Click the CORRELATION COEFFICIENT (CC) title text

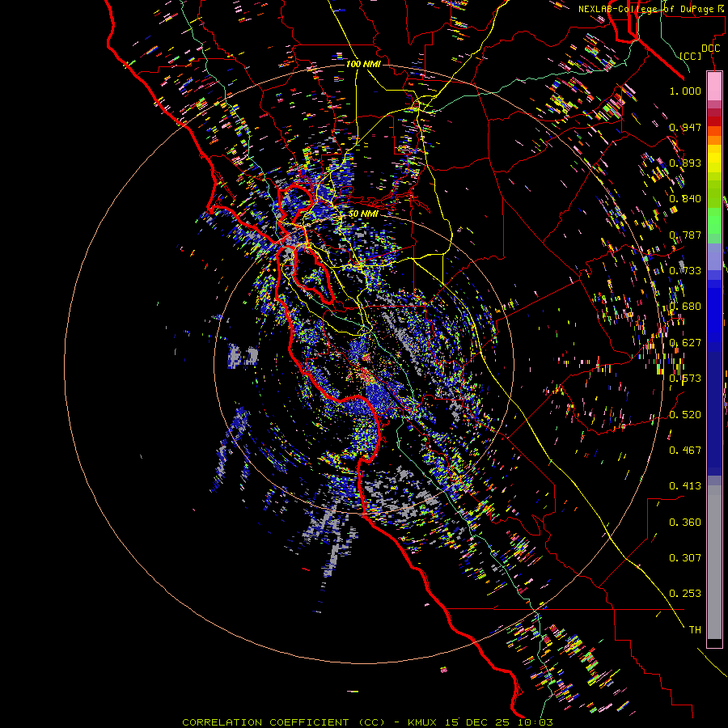coord(284,722)
